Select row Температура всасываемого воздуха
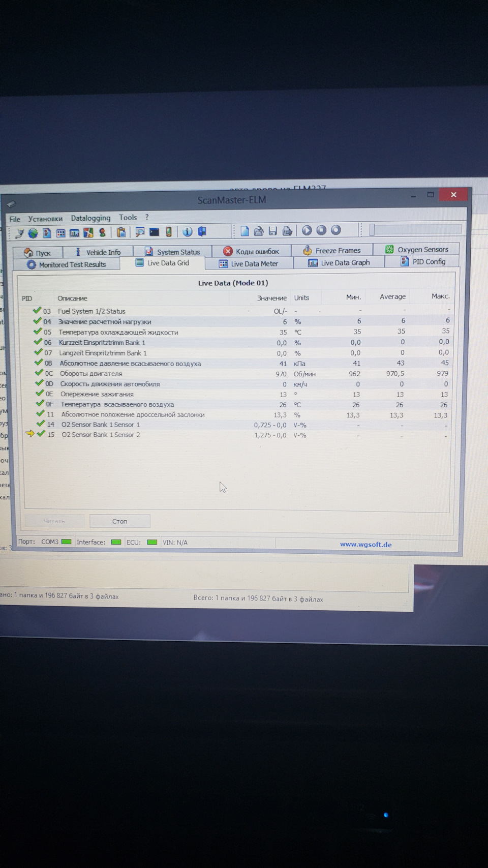This screenshot has width=488, height=868. [x=236, y=404]
